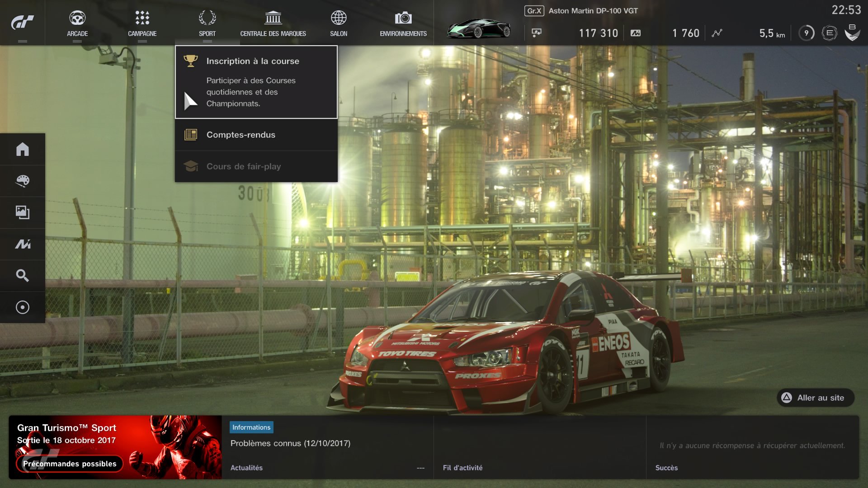The image size is (868, 488).
Task: Click the Gran Turismo GT logo
Action: coord(22,22)
